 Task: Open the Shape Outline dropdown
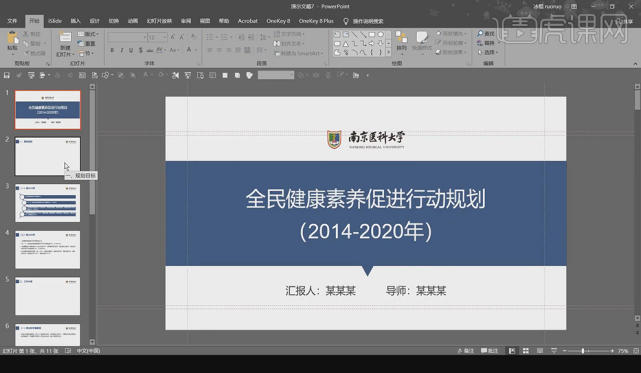coord(451,43)
